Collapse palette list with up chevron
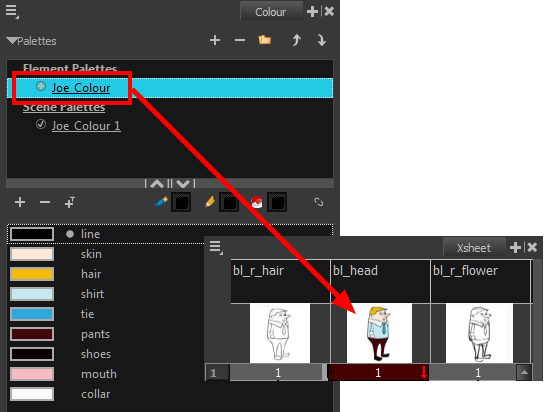The image size is (553, 412). pos(157,183)
